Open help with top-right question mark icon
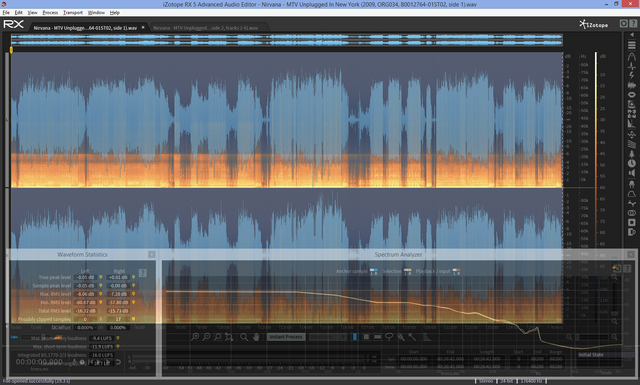The width and height of the screenshot is (640, 385). pos(632,24)
